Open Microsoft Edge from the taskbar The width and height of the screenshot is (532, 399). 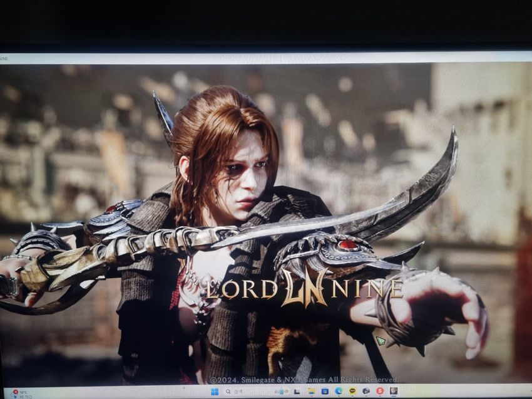(339, 391)
